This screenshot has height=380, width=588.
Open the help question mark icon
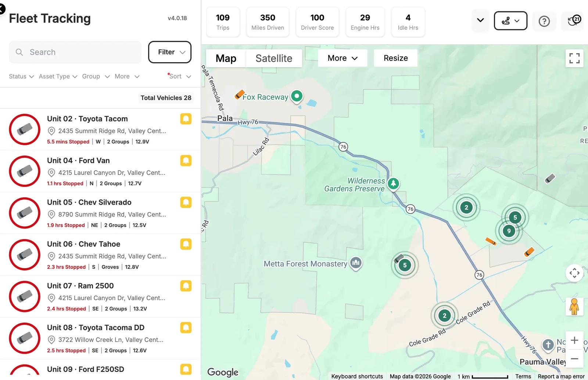coord(544,21)
